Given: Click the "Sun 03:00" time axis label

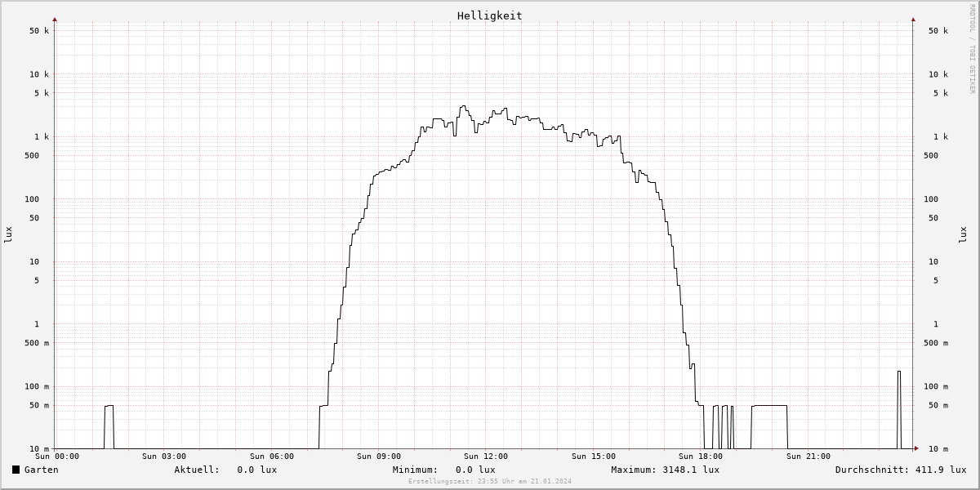Looking at the screenshot, I should coord(164,457).
